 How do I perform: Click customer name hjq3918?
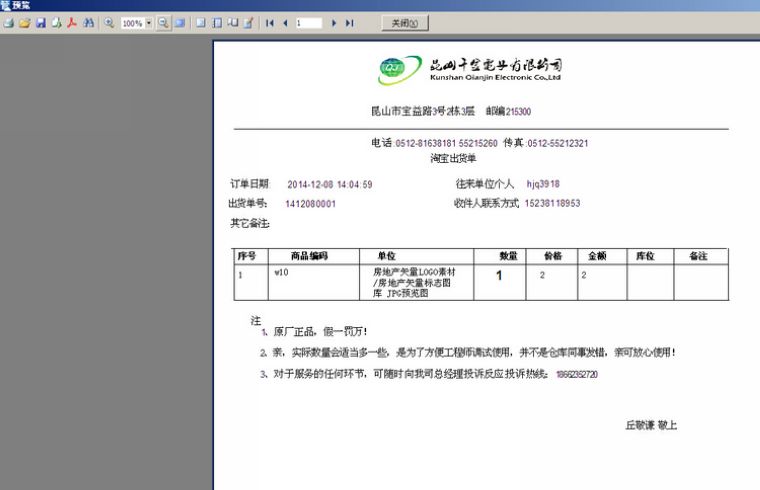[x=543, y=184]
